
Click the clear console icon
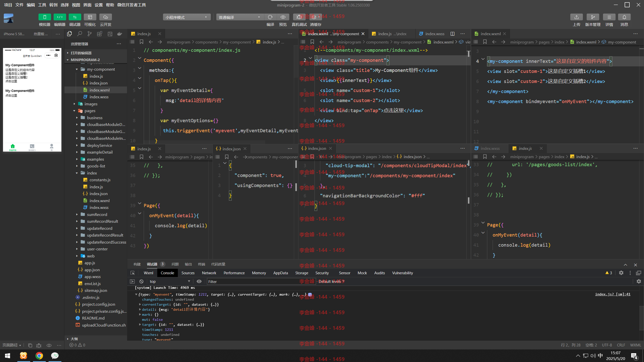tap(141, 281)
